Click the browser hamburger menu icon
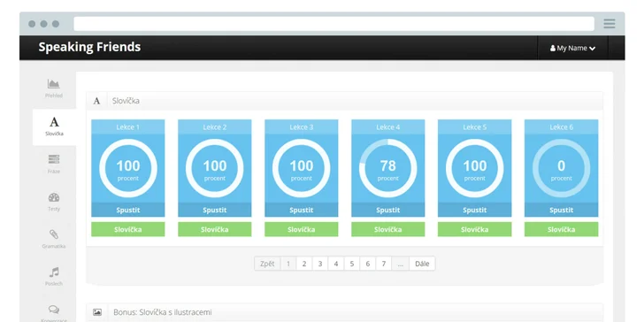Viewport: 644px width, 322px height. 609,24
